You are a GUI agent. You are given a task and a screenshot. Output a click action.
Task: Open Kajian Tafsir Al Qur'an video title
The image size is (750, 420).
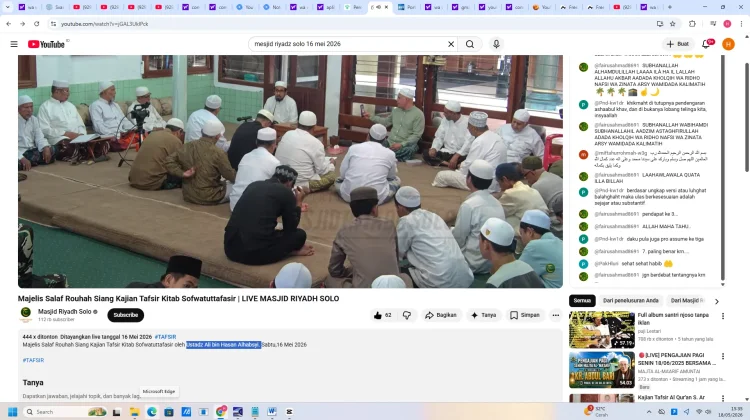[x=671, y=397]
